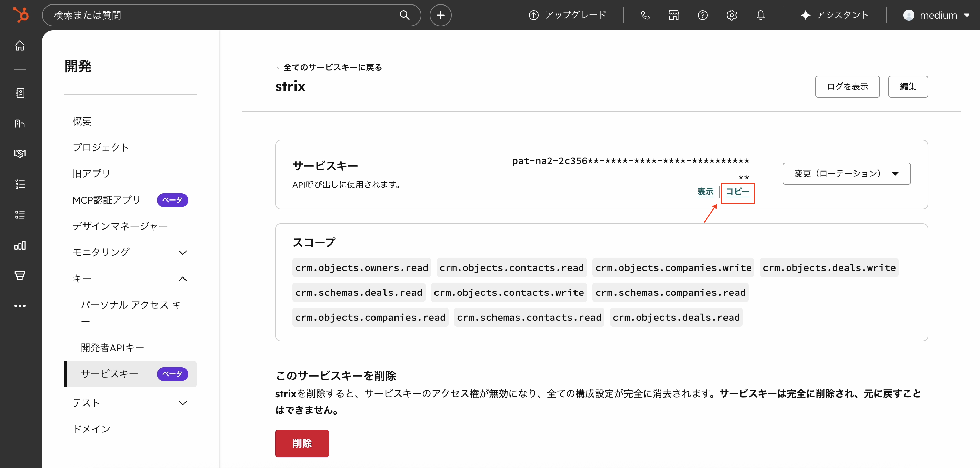Go back via 全てのサービスキーに戻る link
Viewport: 980px width, 468px height.
pos(329,67)
